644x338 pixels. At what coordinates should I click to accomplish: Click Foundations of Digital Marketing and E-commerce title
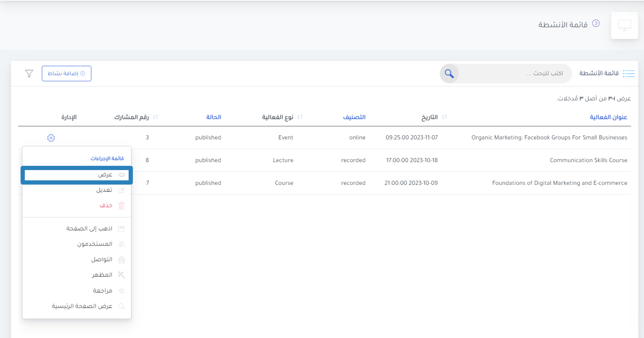tap(560, 183)
